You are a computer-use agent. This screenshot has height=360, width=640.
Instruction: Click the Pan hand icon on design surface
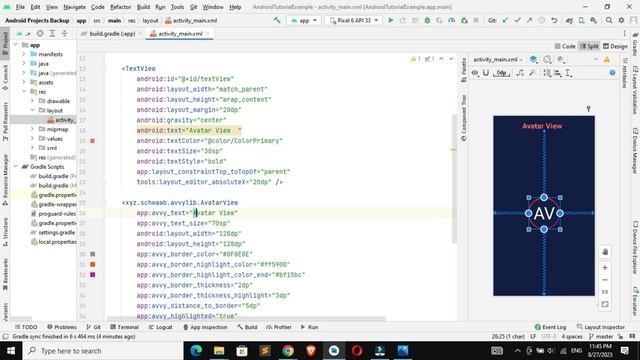tap(605, 252)
